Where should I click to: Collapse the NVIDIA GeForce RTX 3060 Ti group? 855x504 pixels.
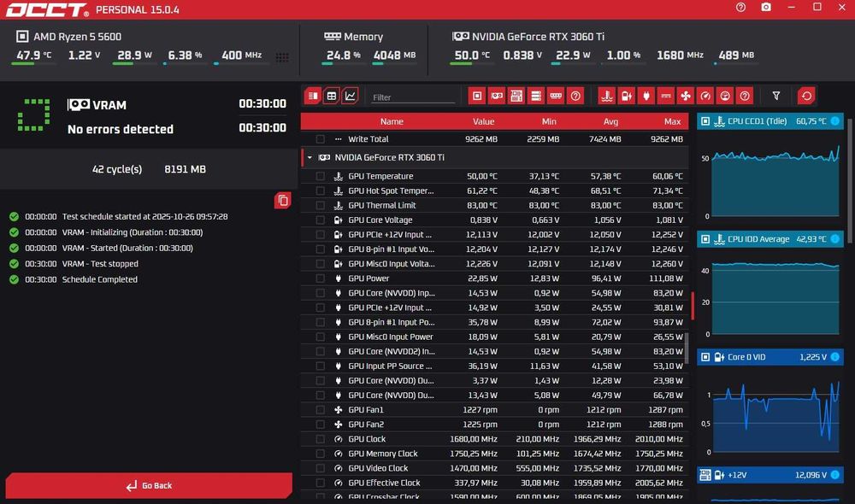[310, 157]
